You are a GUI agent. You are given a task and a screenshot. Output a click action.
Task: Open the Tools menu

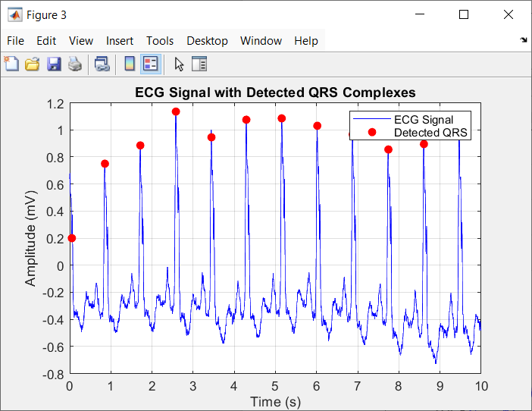tap(160, 41)
